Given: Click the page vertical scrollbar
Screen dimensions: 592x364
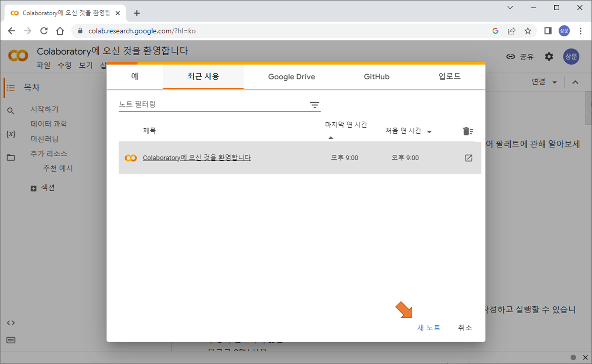Looking at the screenshot, I should [x=588, y=108].
